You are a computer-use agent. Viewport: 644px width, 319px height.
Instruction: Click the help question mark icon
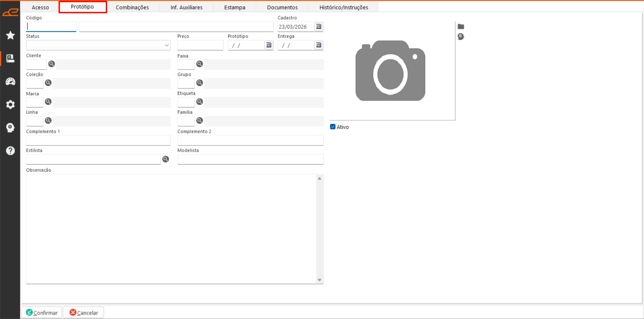pos(10,150)
